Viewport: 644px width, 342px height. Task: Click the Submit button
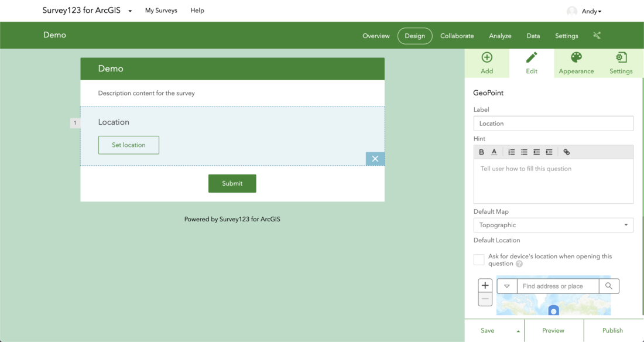tap(232, 183)
